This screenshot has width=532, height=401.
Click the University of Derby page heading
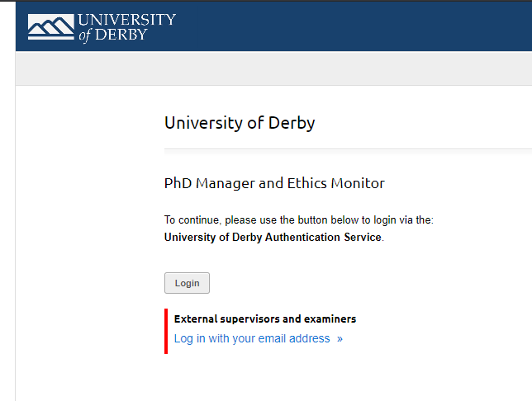pos(240,123)
